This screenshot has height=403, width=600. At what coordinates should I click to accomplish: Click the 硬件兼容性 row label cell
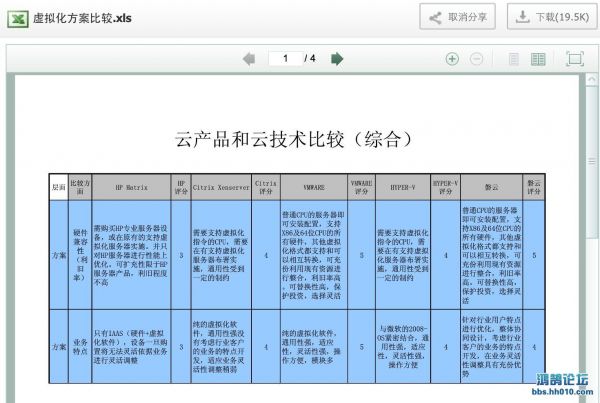[80, 255]
